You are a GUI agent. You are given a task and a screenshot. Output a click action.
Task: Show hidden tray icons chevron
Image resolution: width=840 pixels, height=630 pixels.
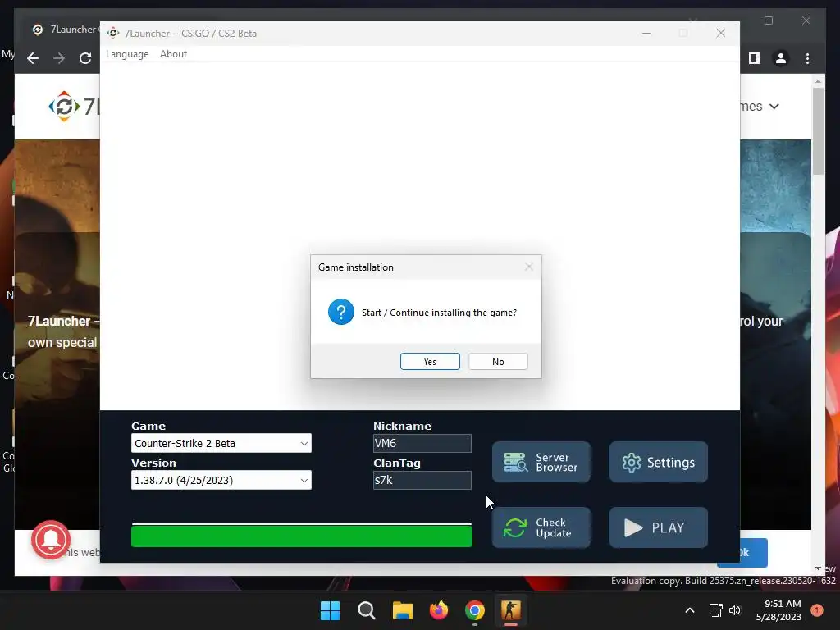tap(690, 610)
